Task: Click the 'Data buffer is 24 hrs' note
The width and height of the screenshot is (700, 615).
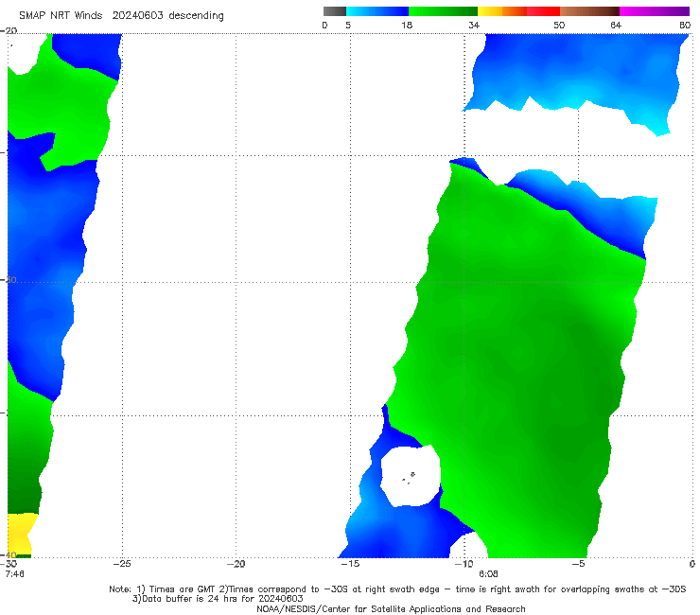Action: coord(218,599)
